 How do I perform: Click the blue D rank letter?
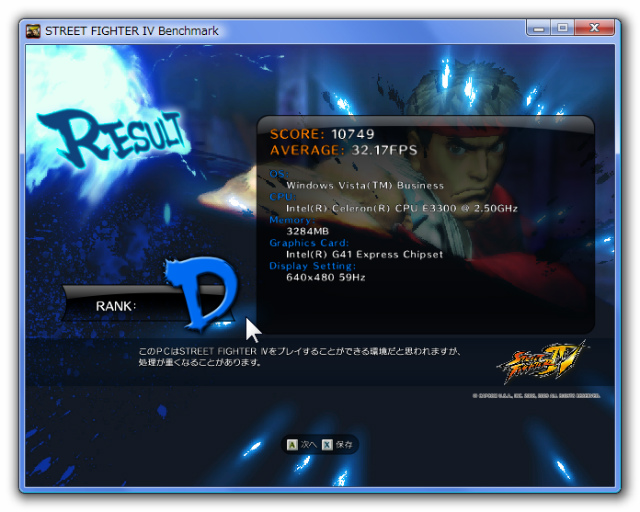[202, 292]
